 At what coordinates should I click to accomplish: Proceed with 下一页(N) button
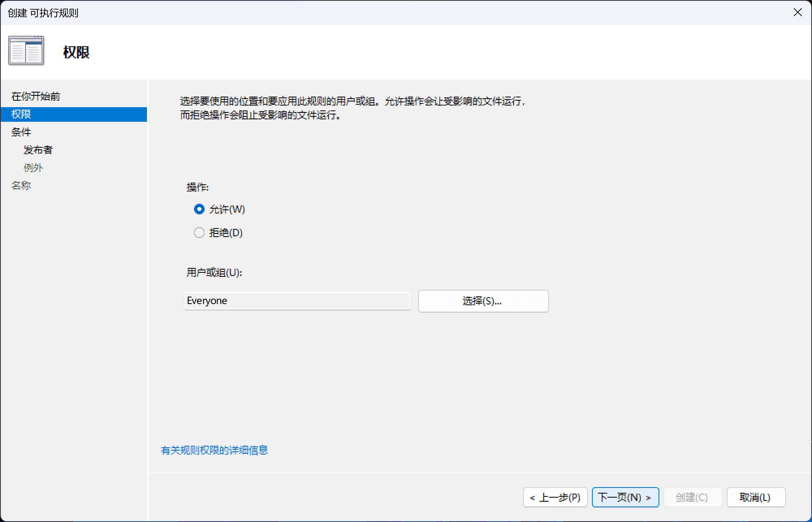click(x=625, y=497)
